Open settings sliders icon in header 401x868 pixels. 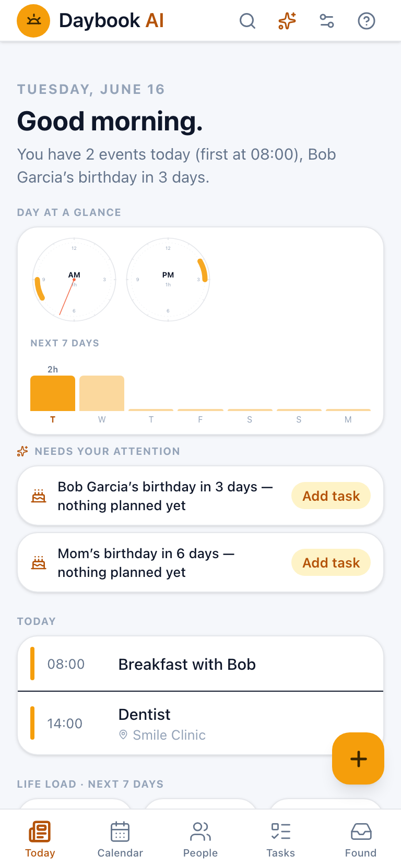point(327,21)
